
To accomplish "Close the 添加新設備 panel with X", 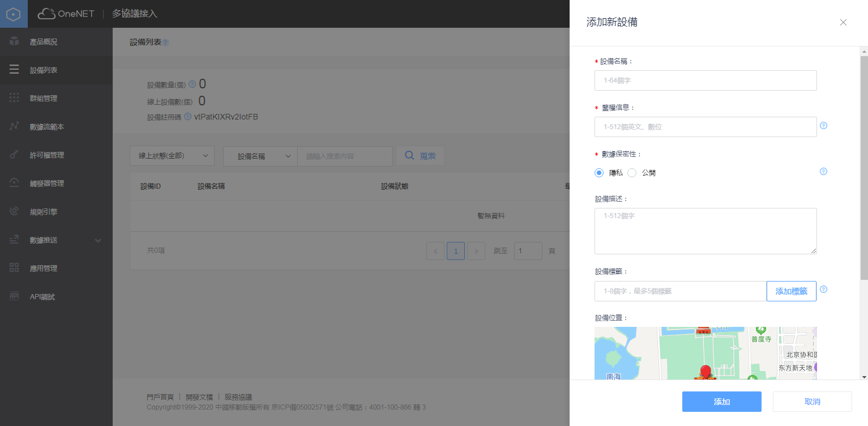I will tap(843, 23).
